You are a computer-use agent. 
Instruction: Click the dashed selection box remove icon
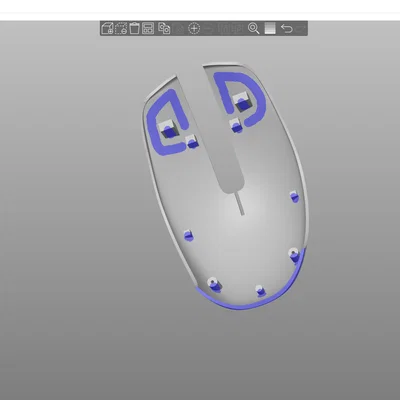[121, 28]
